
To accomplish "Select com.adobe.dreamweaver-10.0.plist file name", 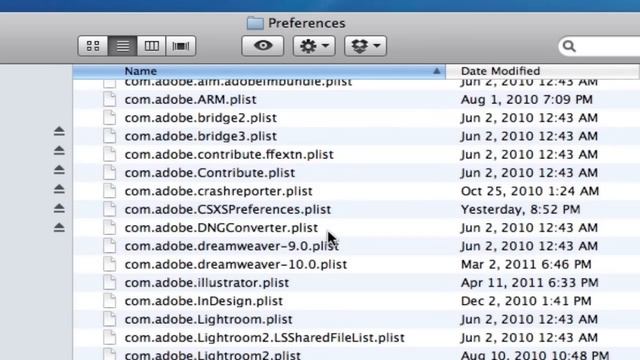I will [x=236, y=264].
